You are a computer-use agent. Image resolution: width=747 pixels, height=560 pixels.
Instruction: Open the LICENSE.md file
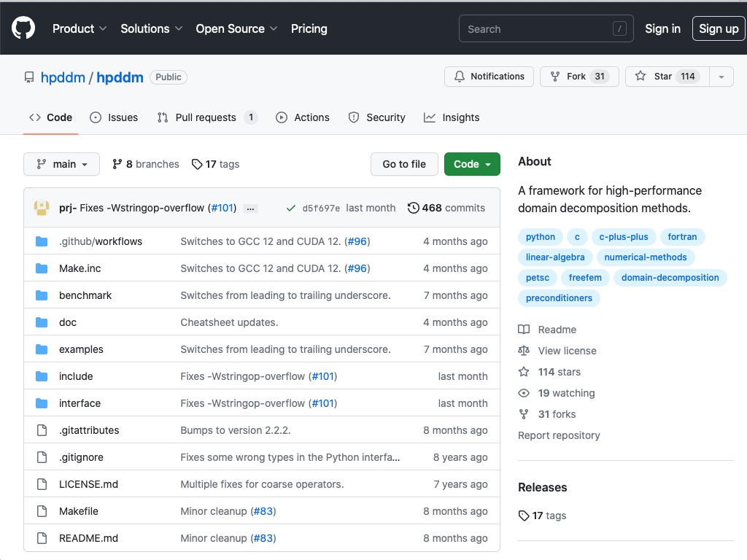tap(88, 484)
